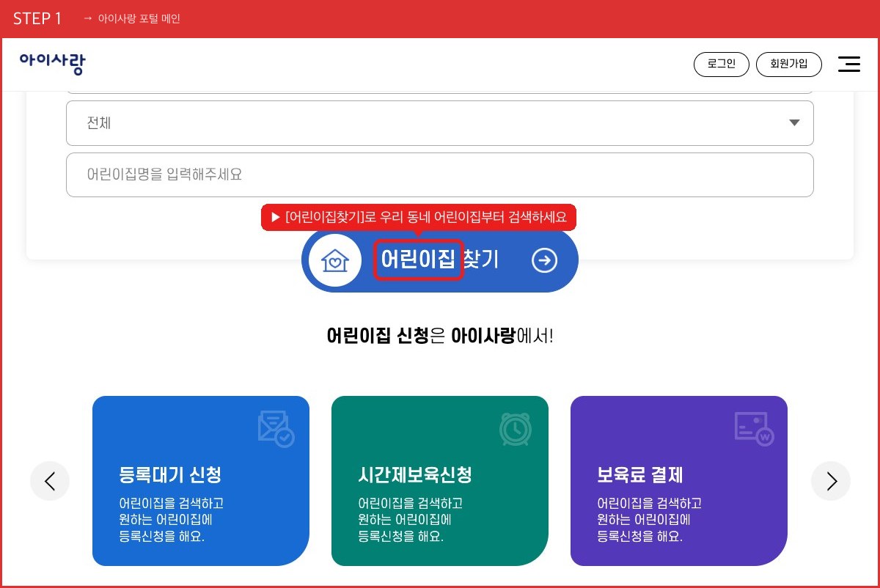880x588 pixels.
Task: Click the circled arrow on 어린이집 찾기
Action: 544,260
